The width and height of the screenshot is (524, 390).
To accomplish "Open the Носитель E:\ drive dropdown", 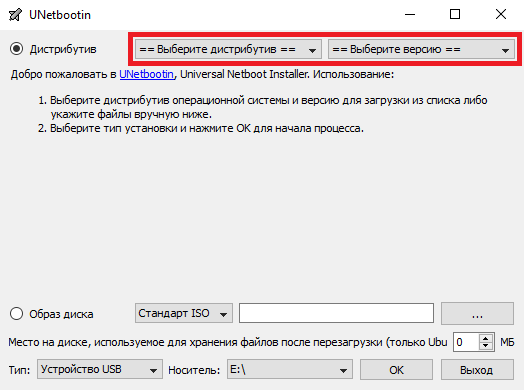I will tap(290, 369).
